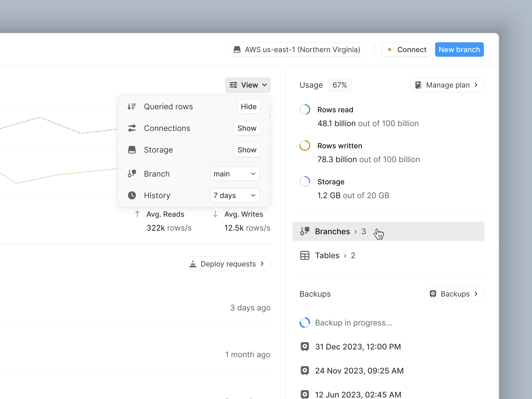This screenshot has height=399, width=532.
Task: Click the 67% usage badge
Action: tap(340, 85)
